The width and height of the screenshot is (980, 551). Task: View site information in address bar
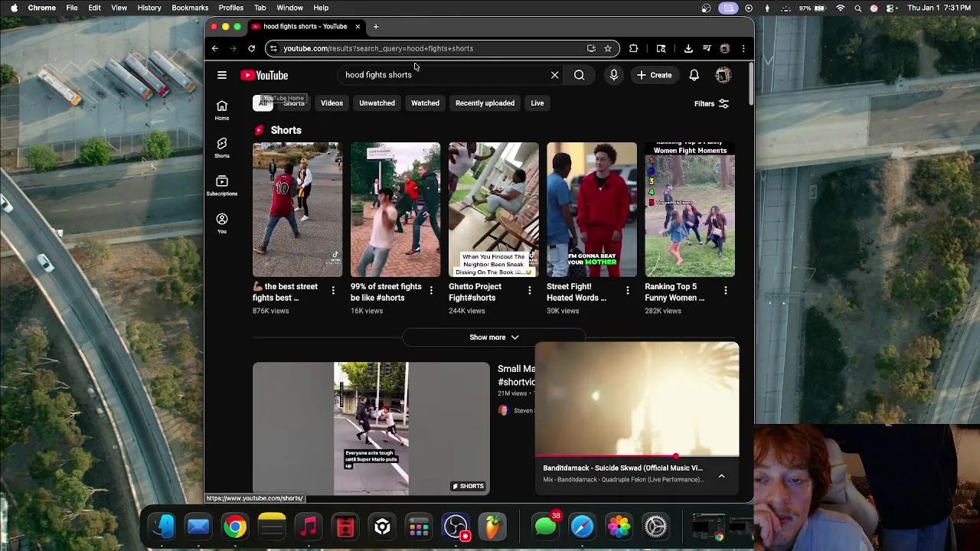[x=273, y=48]
